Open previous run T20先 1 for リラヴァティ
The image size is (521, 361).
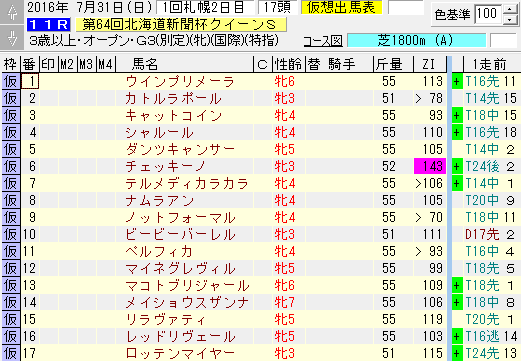[x=491, y=320]
